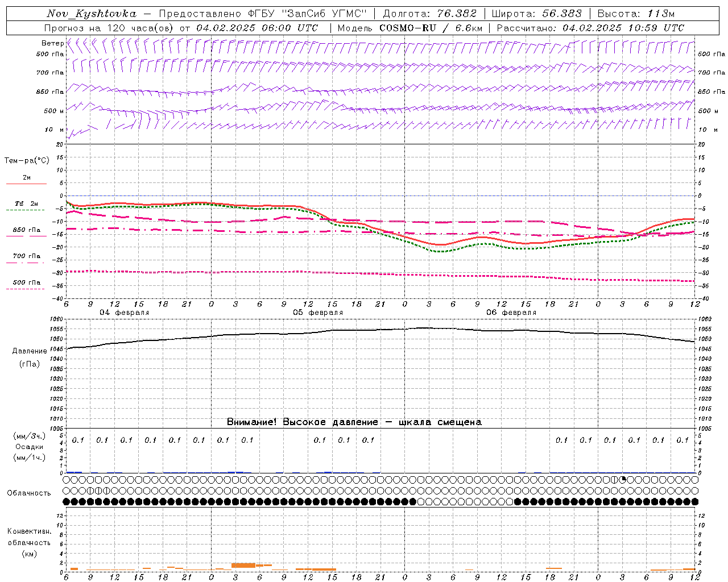Viewport: 728px width, 582px height.
Task: Click the 'Облачность' cloudiness label
Action: tap(29, 493)
